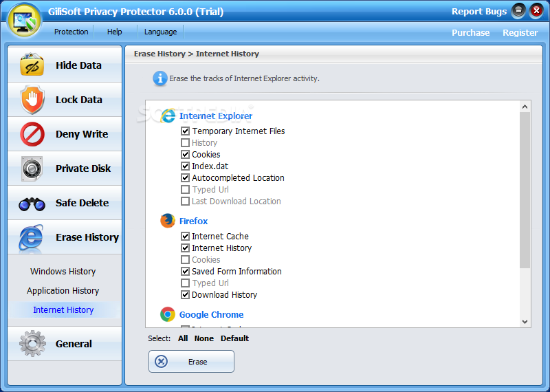Click None to deselect items

(x=204, y=338)
